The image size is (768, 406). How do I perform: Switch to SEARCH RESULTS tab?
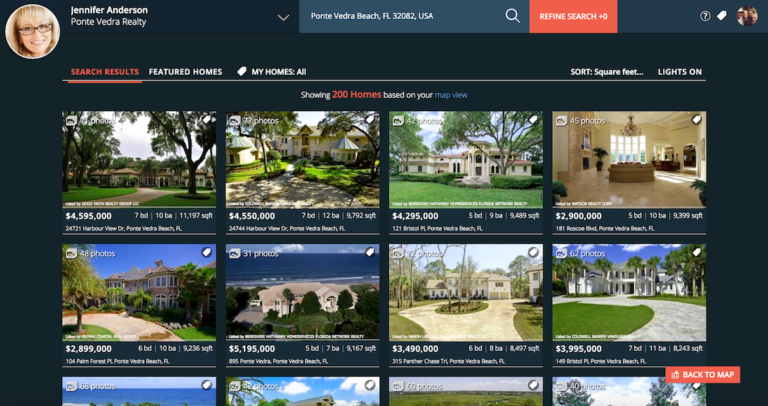tap(105, 72)
